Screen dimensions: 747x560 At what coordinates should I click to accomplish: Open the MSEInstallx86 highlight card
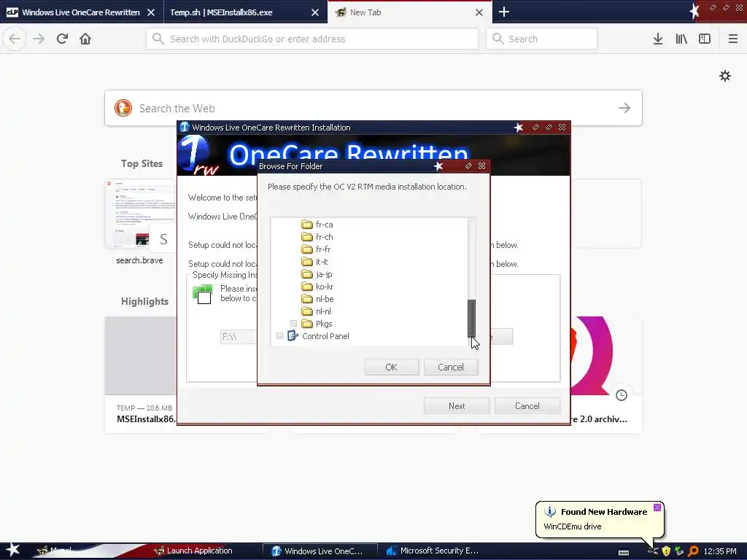141,375
